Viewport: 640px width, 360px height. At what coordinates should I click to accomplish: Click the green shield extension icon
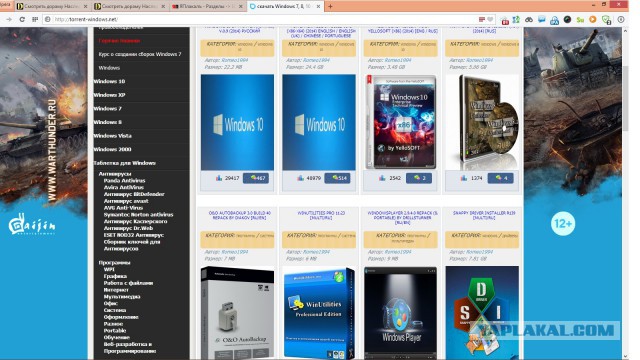tap(607, 20)
